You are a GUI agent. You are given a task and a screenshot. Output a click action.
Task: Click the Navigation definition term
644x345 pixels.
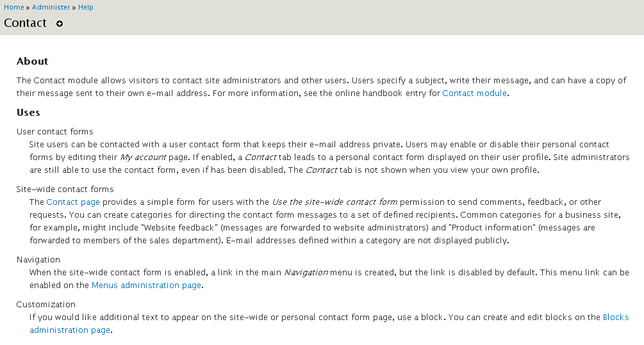tap(38, 259)
